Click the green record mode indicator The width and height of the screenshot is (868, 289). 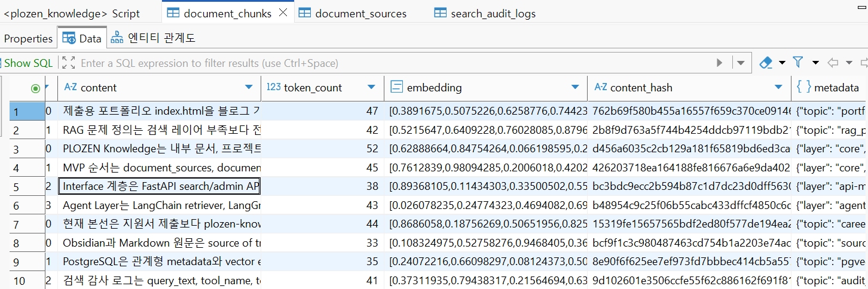click(x=35, y=88)
